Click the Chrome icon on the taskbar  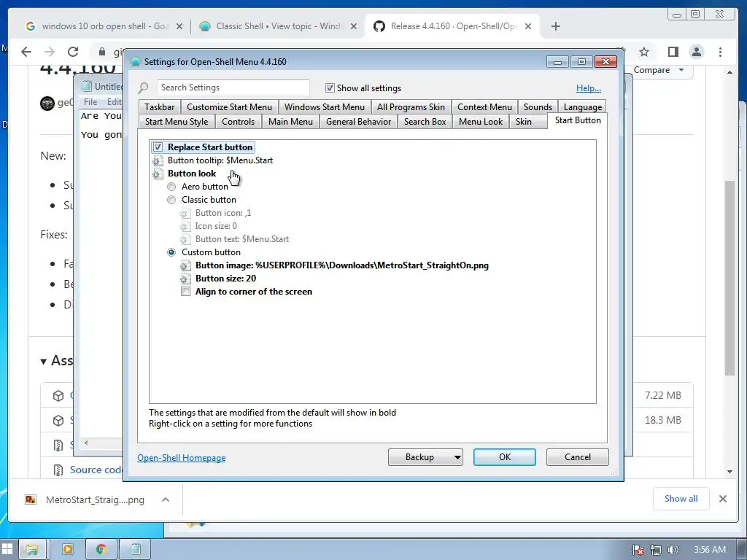(x=101, y=550)
